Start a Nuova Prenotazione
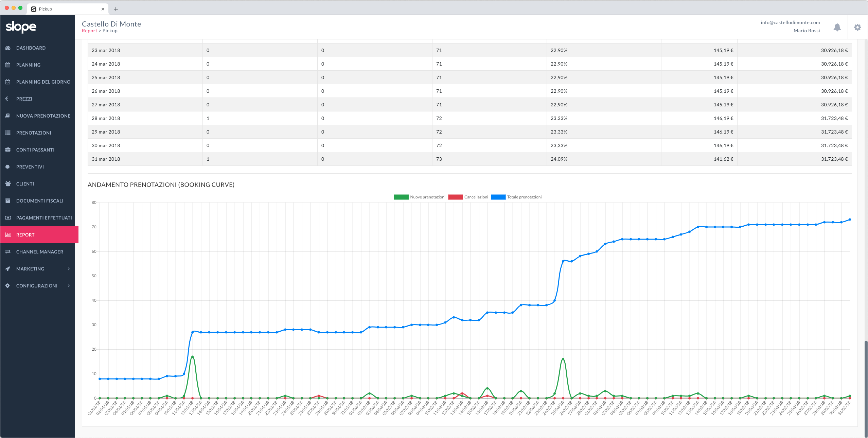The width and height of the screenshot is (868, 438). click(x=38, y=116)
